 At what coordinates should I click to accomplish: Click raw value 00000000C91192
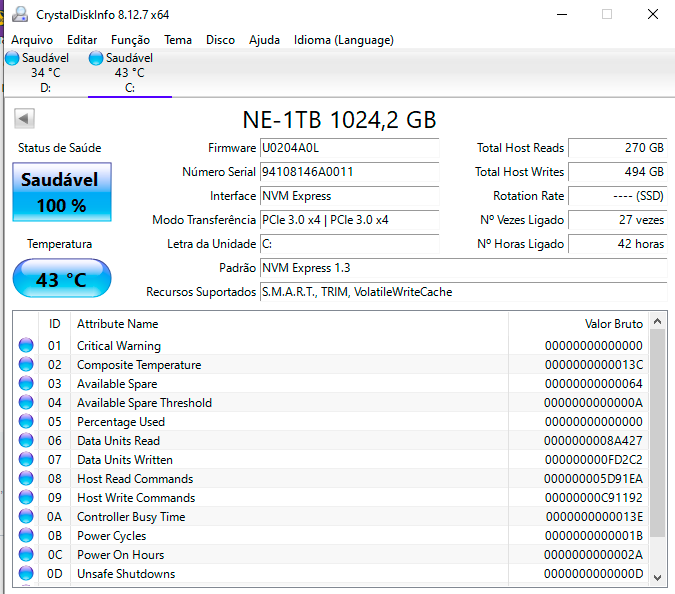click(594, 498)
